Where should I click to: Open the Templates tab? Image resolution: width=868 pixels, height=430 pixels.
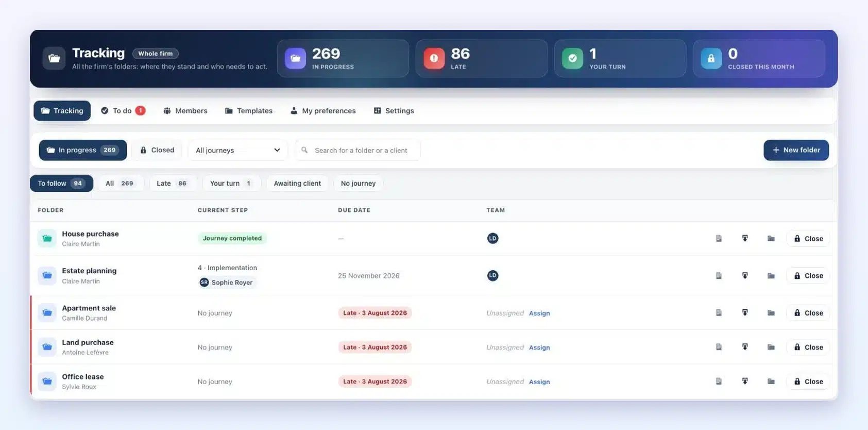click(x=249, y=110)
